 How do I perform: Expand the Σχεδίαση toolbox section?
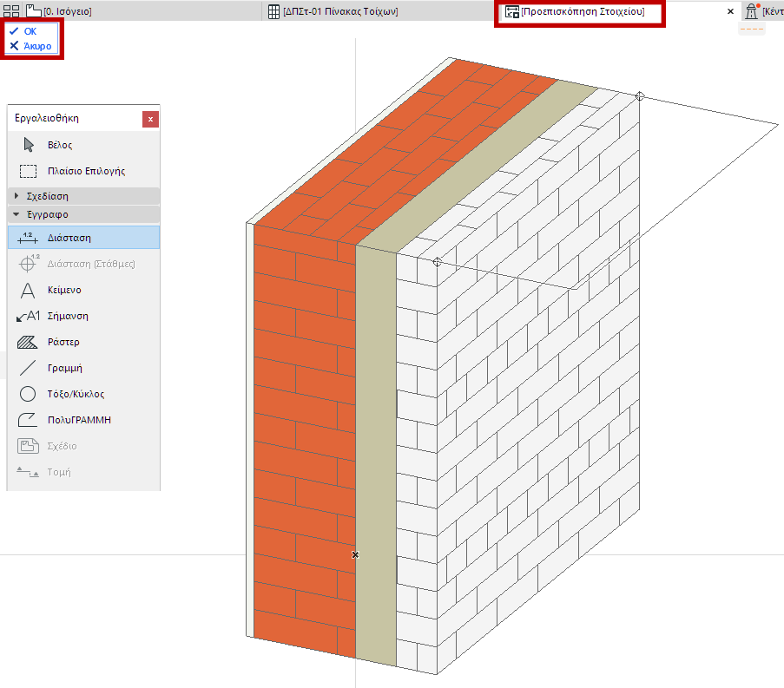83,196
